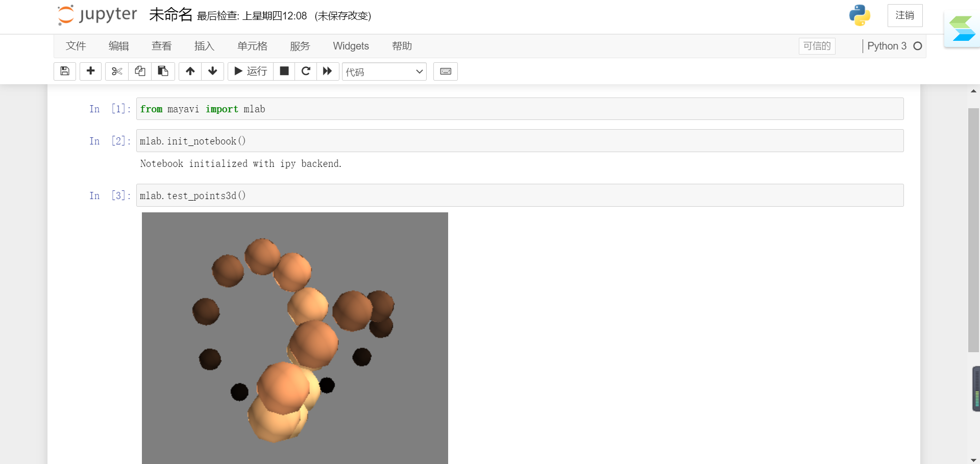Viewport: 980px width, 464px height.
Task: Move the selected cell up
Action: click(x=190, y=71)
